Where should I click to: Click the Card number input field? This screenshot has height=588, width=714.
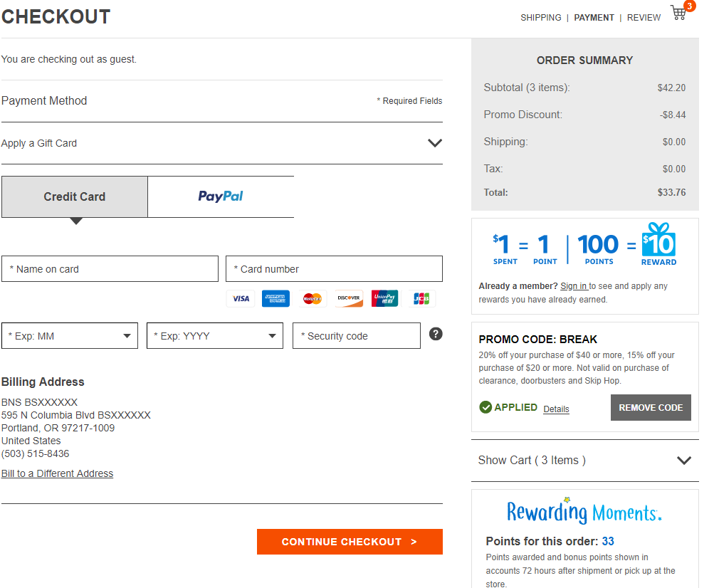(334, 269)
